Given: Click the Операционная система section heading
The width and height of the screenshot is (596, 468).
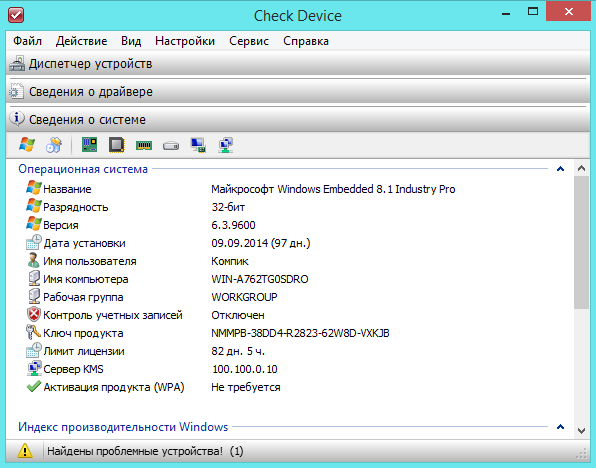Looking at the screenshot, I should click(x=83, y=169).
